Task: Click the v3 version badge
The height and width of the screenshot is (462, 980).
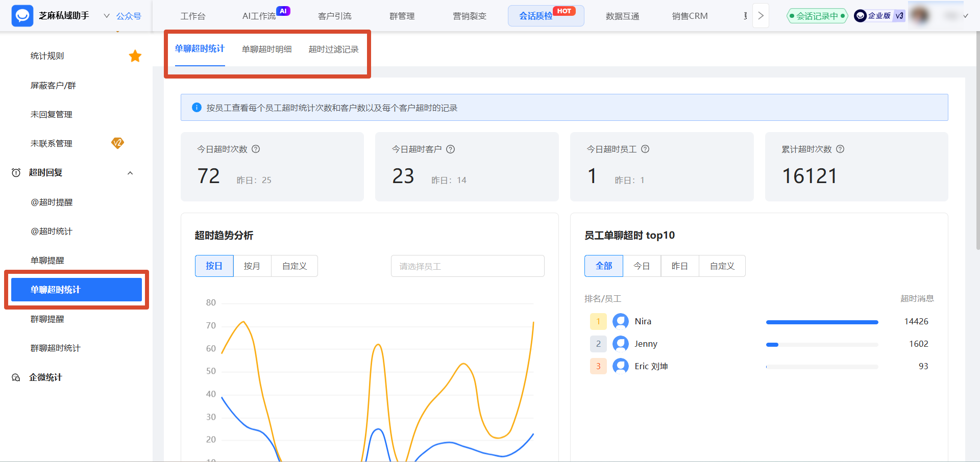Action: point(899,16)
